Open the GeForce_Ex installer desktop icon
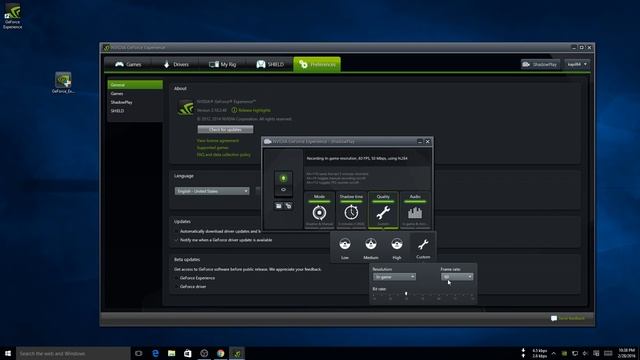The width and height of the screenshot is (640, 360). click(x=63, y=83)
